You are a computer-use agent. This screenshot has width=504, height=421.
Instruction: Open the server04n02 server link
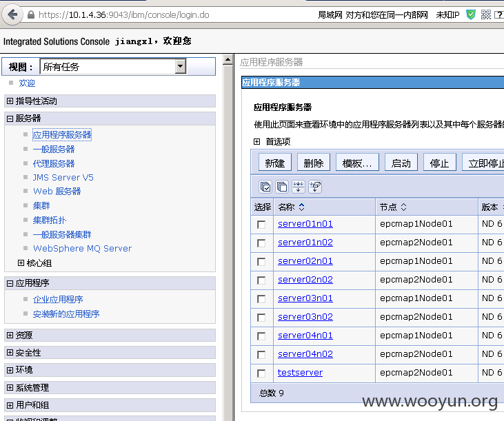[305, 354]
